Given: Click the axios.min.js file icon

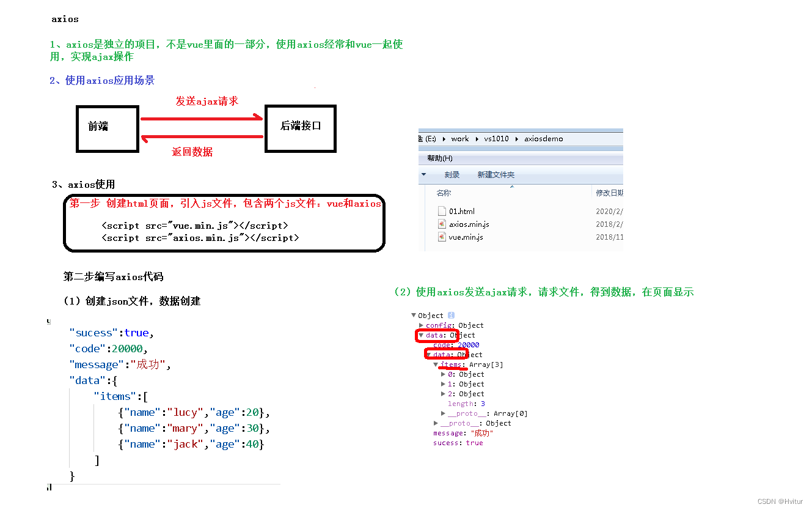Looking at the screenshot, I should coord(442,224).
